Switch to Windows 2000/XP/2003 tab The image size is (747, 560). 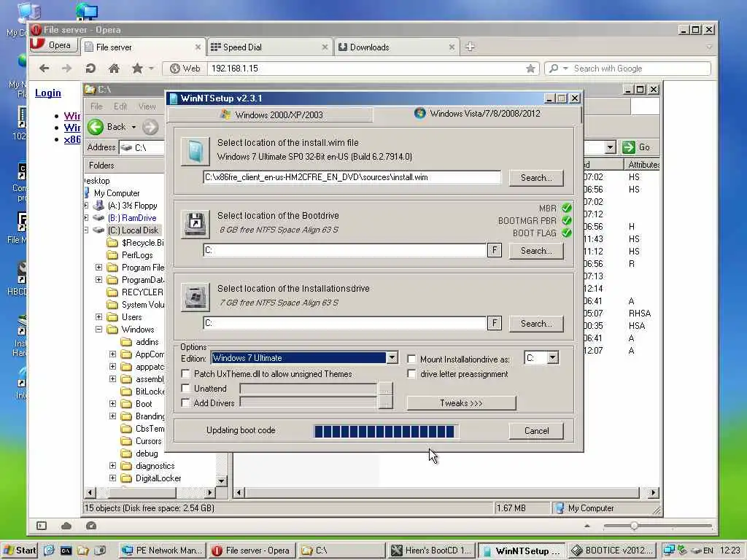pyautogui.click(x=271, y=114)
